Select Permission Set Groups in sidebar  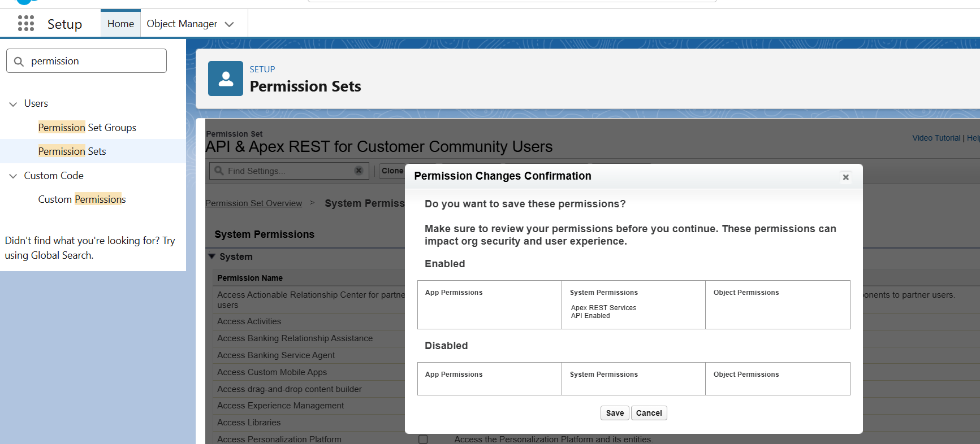[87, 128]
